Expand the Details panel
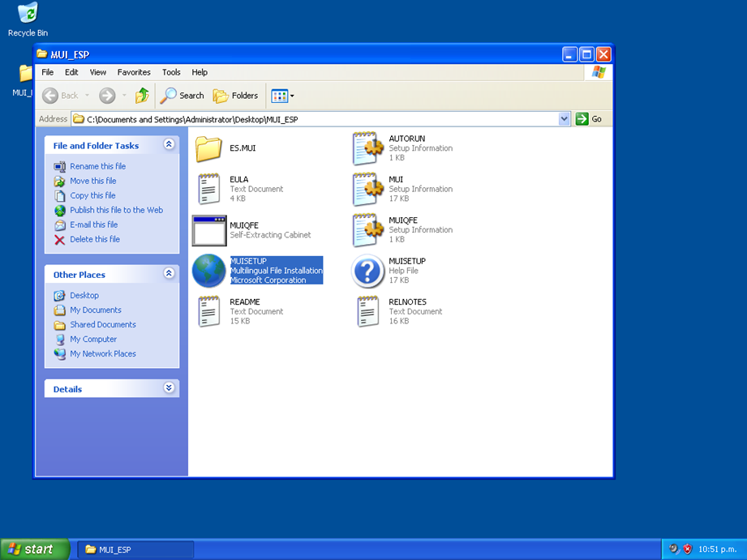The image size is (747, 560). (x=170, y=387)
